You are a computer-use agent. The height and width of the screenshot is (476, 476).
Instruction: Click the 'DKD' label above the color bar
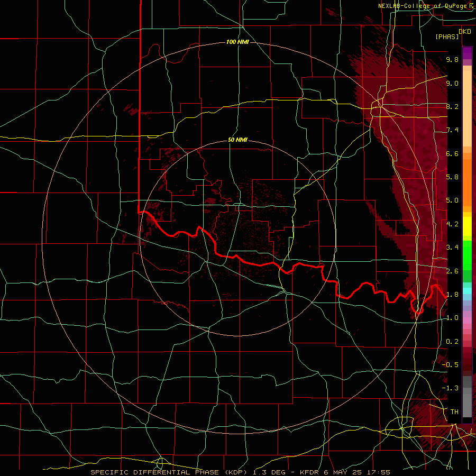(x=465, y=32)
